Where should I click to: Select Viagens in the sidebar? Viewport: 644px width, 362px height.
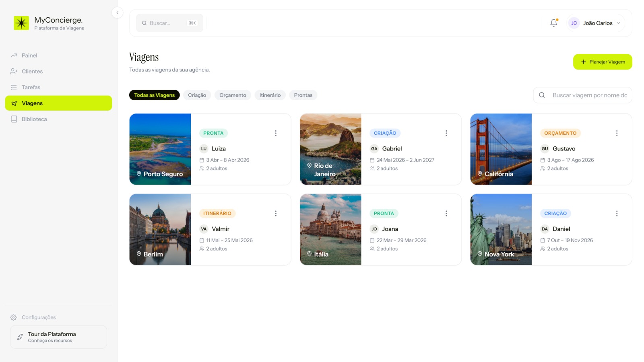[58, 103]
